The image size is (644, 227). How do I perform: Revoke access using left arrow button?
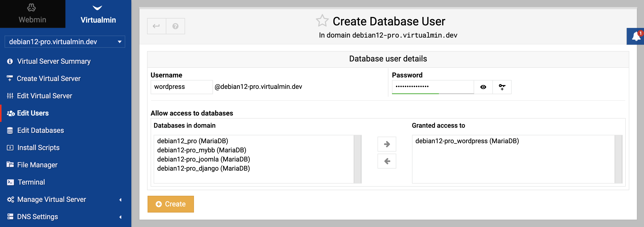[387, 161]
